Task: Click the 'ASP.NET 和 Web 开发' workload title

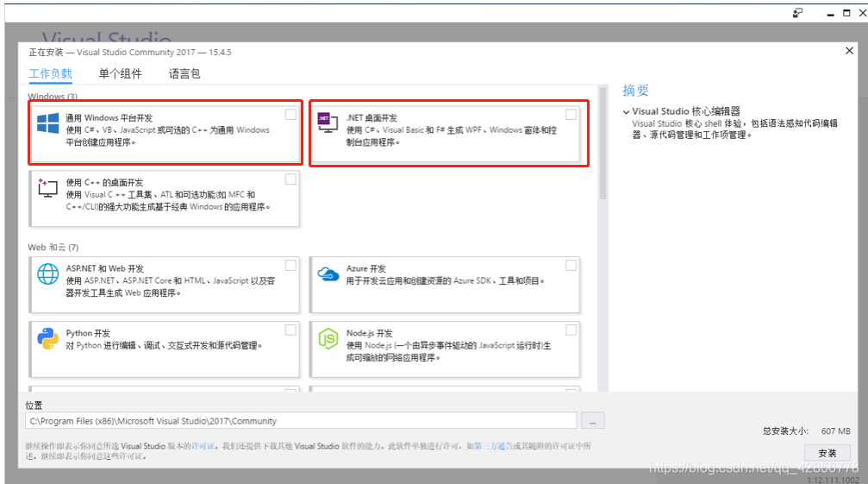Action: pos(104,268)
